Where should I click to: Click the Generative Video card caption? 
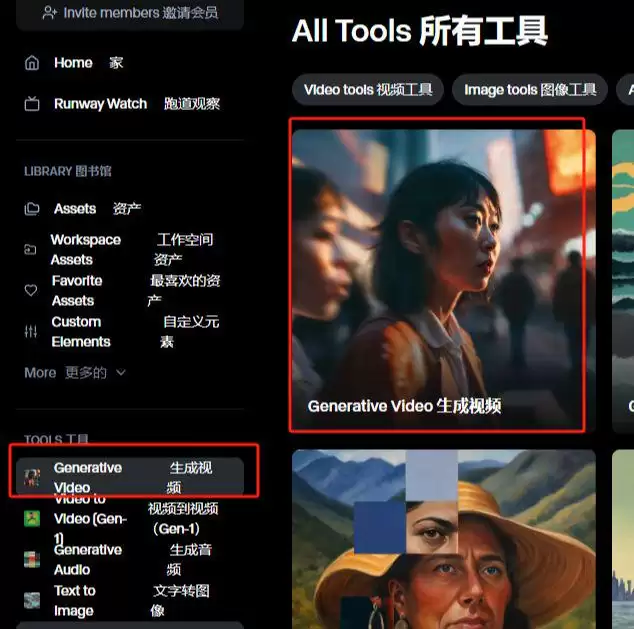coord(404,406)
